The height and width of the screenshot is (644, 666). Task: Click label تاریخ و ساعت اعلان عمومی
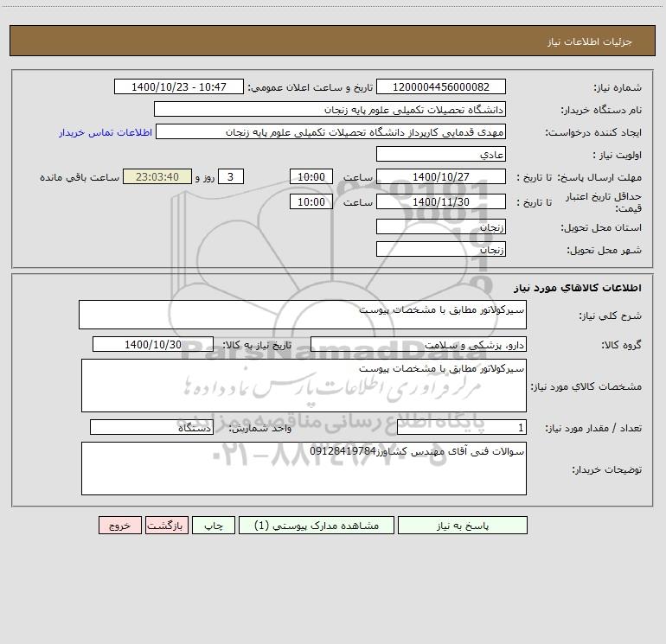tap(311, 87)
